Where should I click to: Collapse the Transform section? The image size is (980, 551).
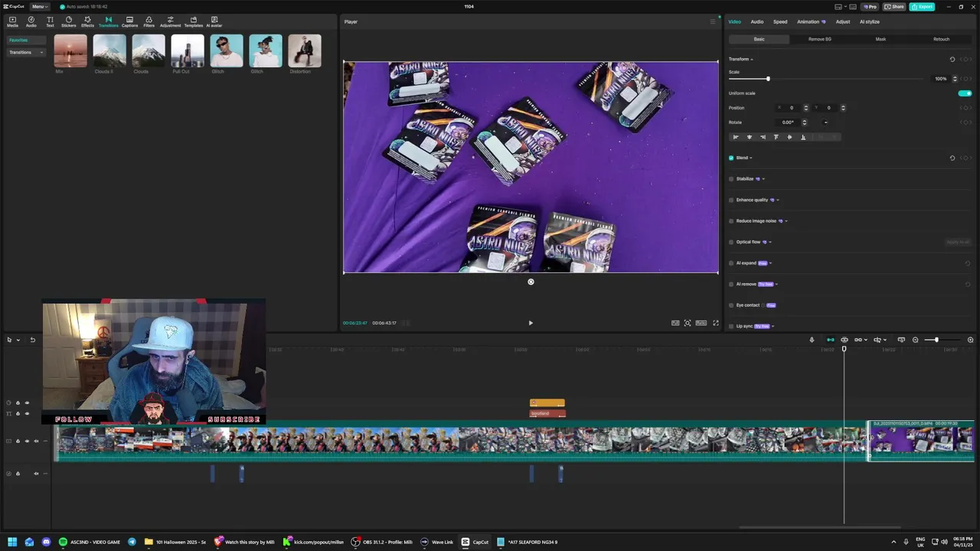coord(752,59)
